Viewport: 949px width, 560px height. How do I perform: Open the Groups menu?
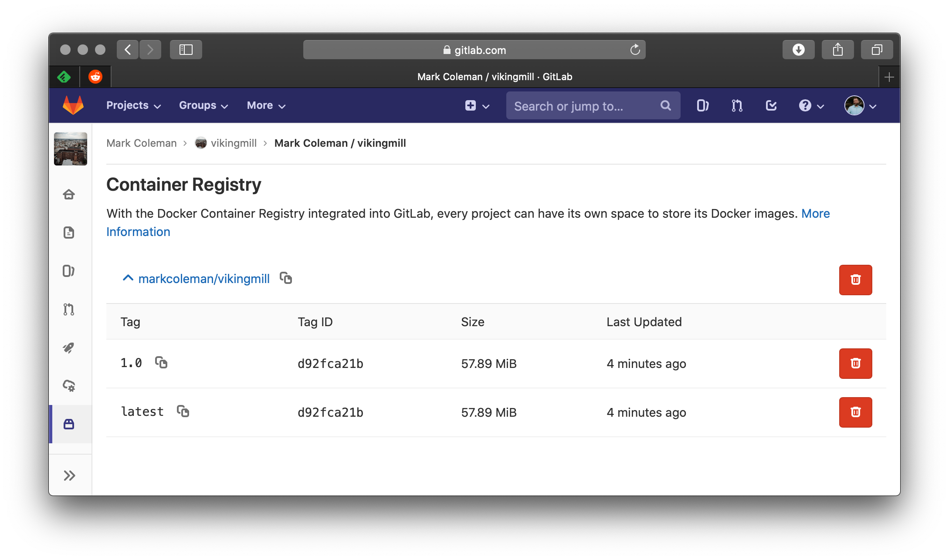[203, 105]
